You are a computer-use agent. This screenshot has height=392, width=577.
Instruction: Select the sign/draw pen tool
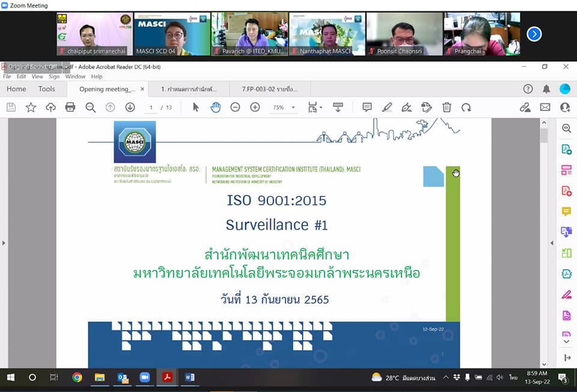407,108
